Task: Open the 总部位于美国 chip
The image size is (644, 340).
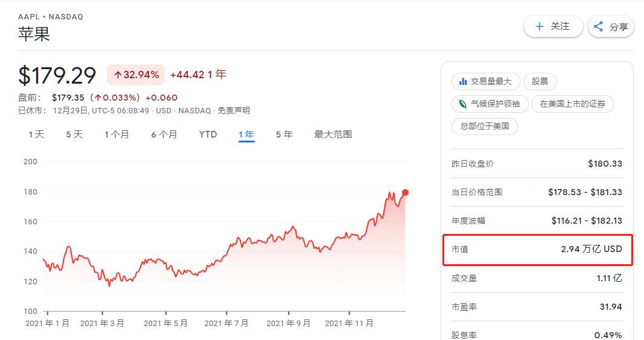Action: tap(485, 126)
